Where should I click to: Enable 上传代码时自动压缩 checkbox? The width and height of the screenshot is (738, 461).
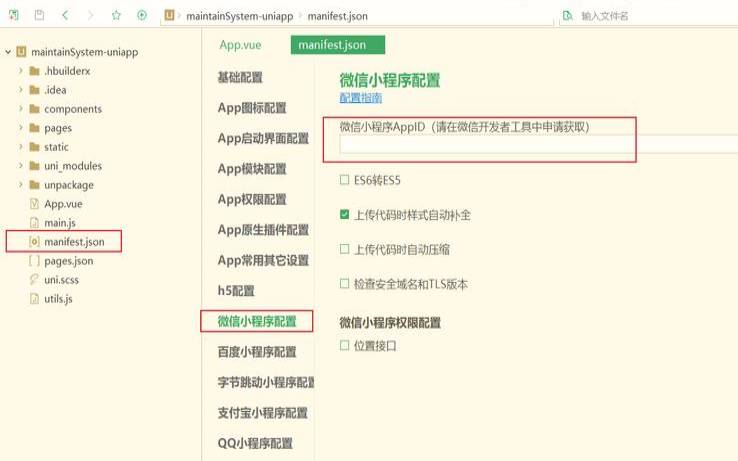(345, 249)
